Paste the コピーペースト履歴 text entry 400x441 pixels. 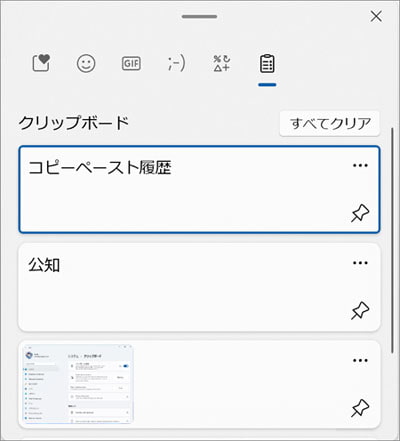(199, 189)
